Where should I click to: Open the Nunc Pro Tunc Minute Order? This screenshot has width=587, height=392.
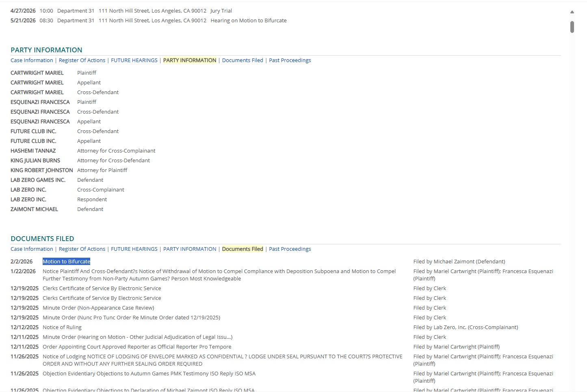(x=131, y=318)
